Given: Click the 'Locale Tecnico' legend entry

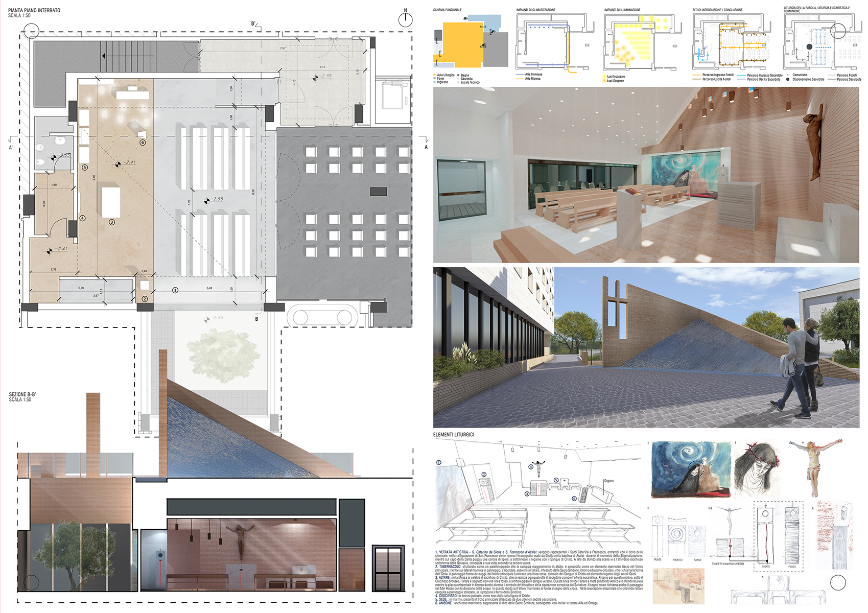Looking at the screenshot, I should pos(468,82).
